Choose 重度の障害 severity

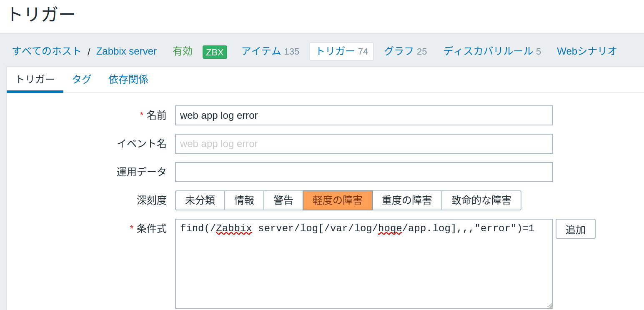pos(407,200)
